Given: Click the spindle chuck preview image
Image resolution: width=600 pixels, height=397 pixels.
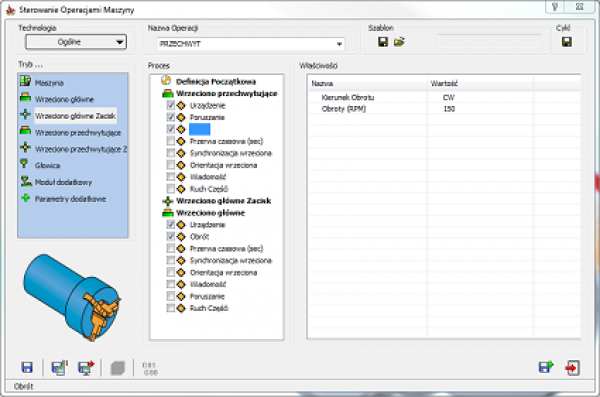Looking at the screenshot, I should coord(72,297).
